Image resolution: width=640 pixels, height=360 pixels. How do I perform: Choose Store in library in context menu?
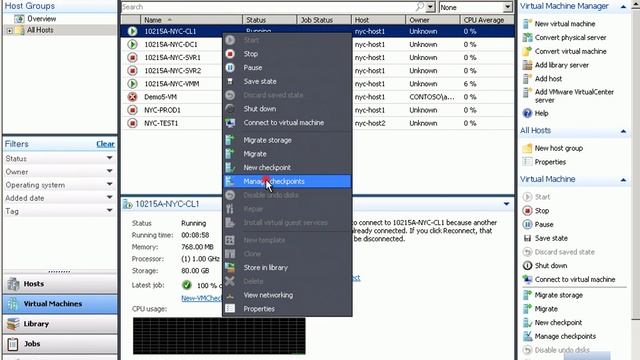pyautogui.click(x=287, y=267)
